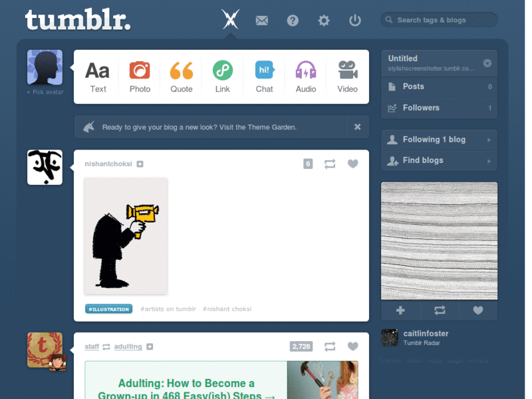This screenshot has width=532, height=399.
Task: Open settings via the gear icon
Action: 324,21
